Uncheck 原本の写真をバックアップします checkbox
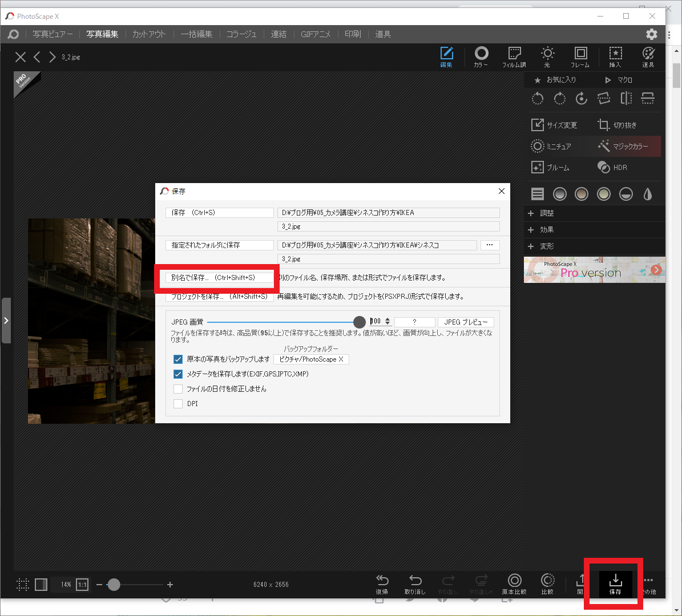Image resolution: width=682 pixels, height=616 pixels. 178,359
